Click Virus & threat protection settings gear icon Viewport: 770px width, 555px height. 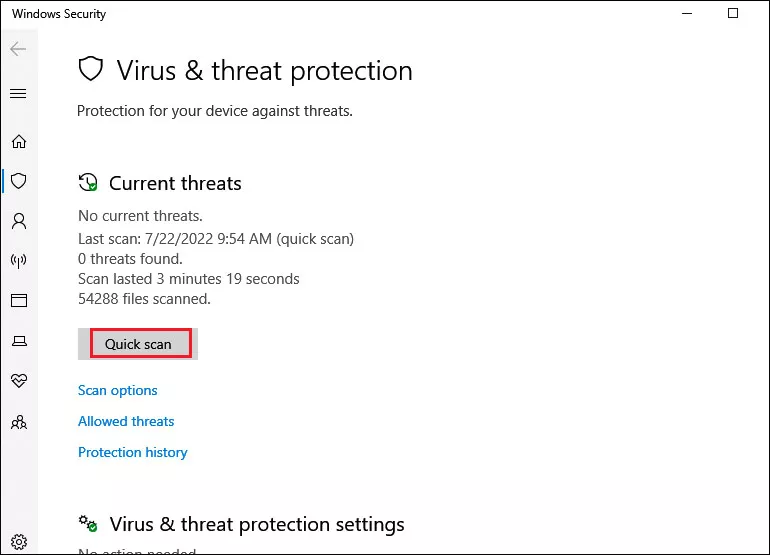(88, 524)
